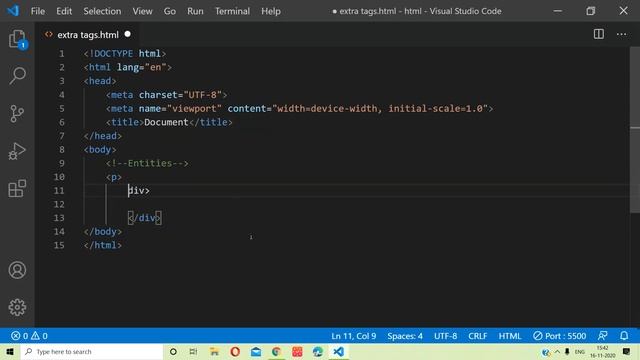Open Task View on taskbar
This screenshot has width=640, height=360.
[x=193, y=351]
